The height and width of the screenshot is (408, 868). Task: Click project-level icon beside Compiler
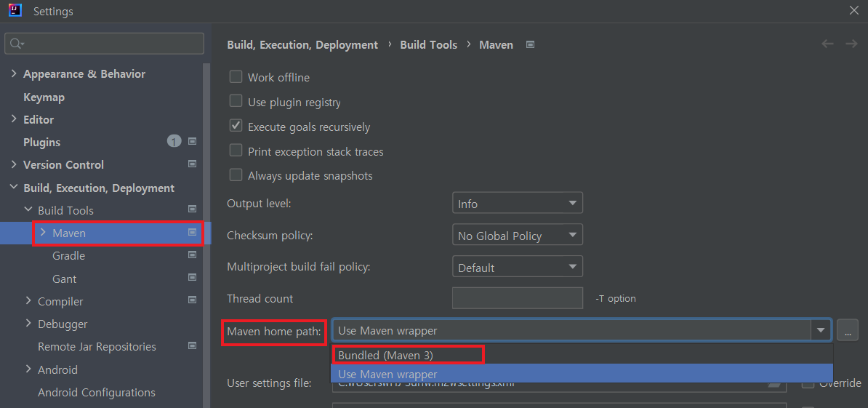[x=192, y=300]
